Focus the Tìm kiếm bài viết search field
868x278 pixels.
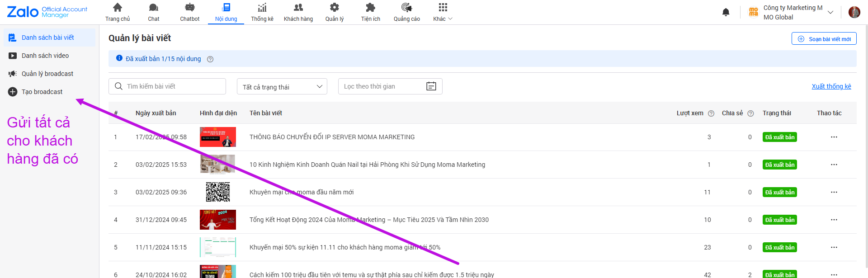[x=167, y=86]
